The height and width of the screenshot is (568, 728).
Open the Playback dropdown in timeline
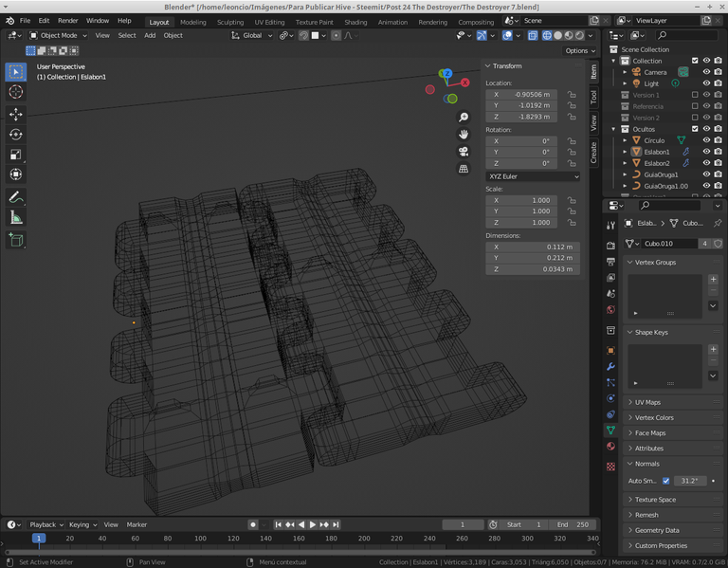pyautogui.click(x=46, y=524)
